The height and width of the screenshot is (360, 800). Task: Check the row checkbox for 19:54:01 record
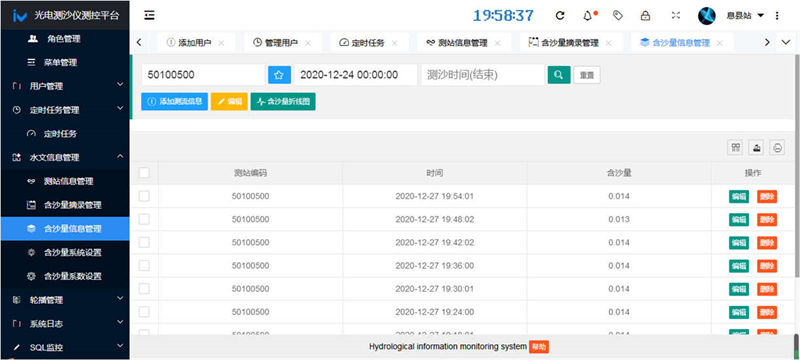tap(144, 196)
